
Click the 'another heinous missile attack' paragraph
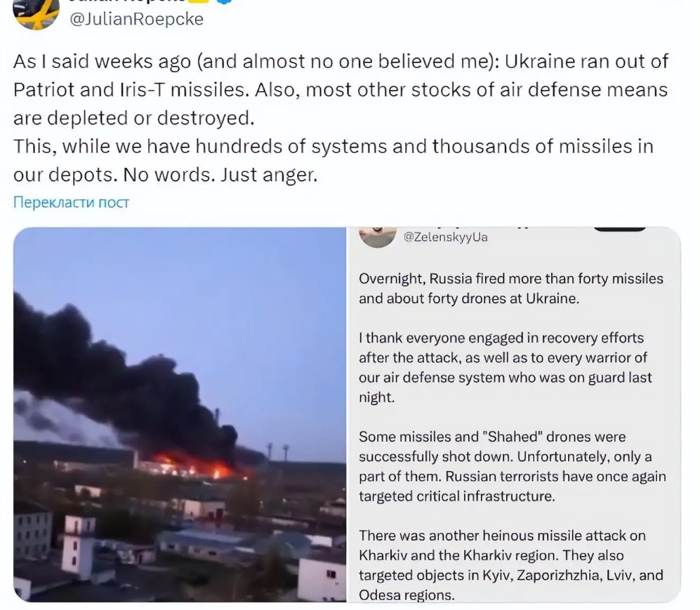511,565
